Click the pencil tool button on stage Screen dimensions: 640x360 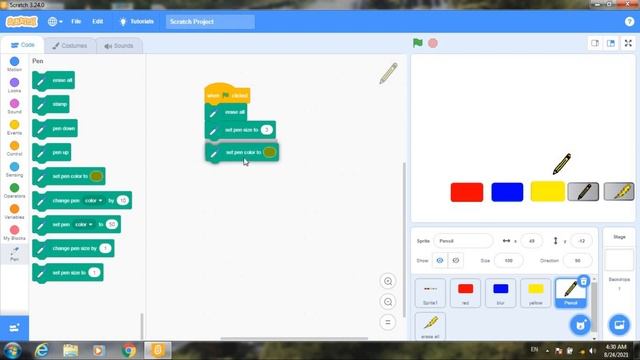click(583, 192)
